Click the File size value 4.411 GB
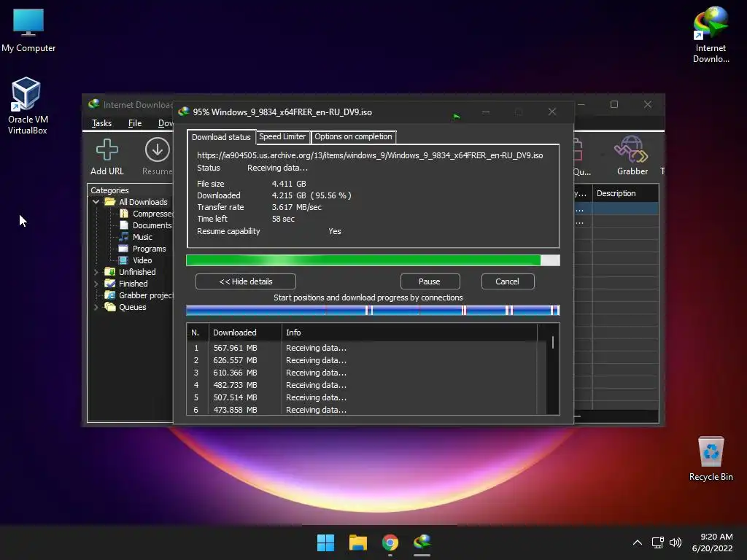Viewport: 747px width, 560px height. coord(289,184)
